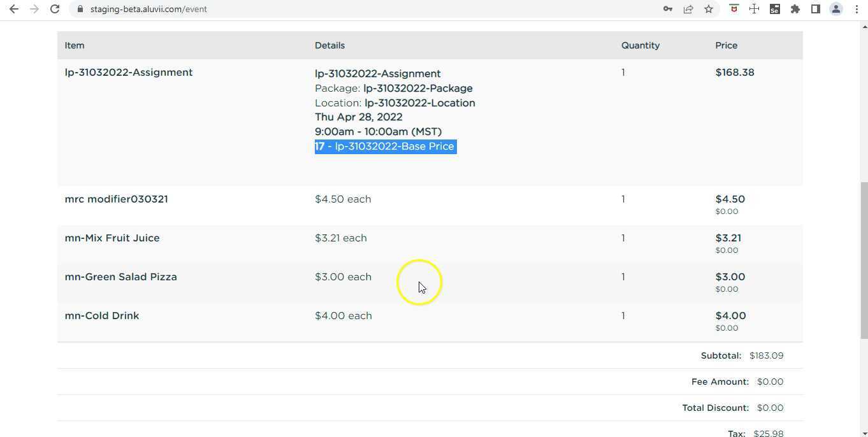Click the browser profile avatar
This screenshot has width=868, height=437.
836,9
